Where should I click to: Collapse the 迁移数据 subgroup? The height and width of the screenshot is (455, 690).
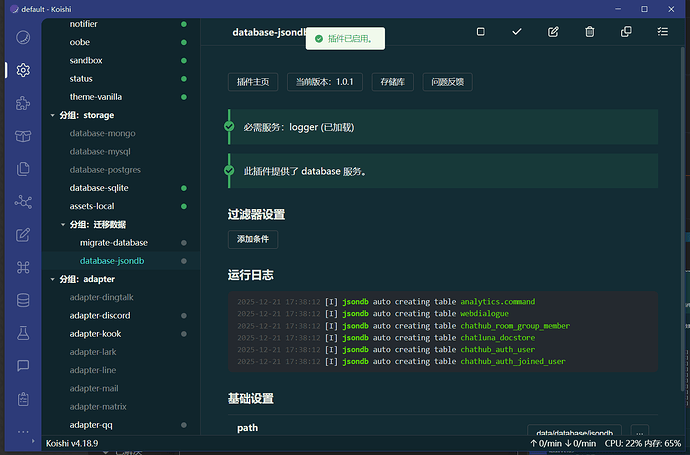pyautogui.click(x=63, y=224)
